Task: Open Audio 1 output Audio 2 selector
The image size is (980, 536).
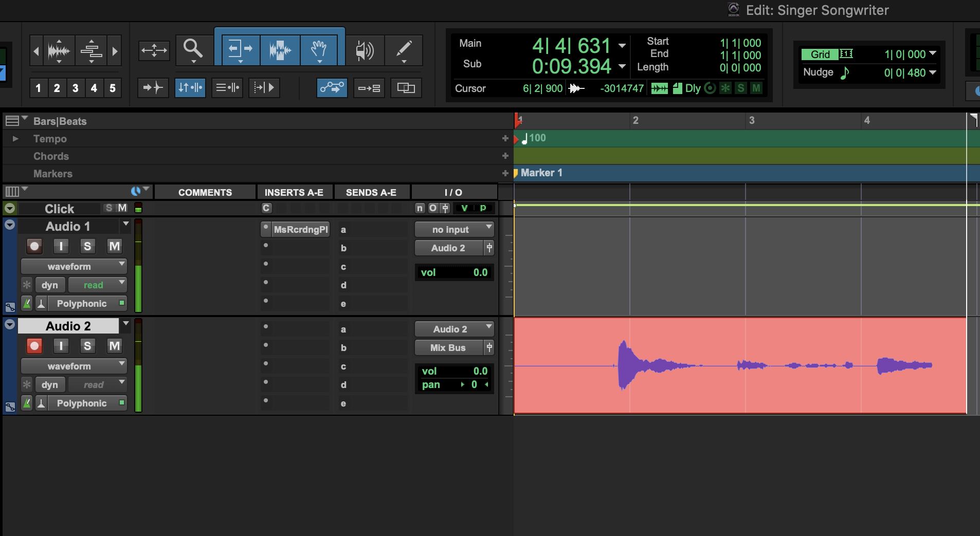Action: [448, 248]
